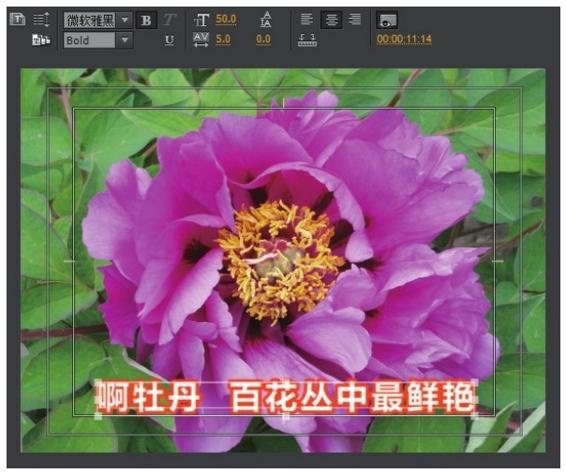Toggle Show Background Video icon

[x=387, y=20]
